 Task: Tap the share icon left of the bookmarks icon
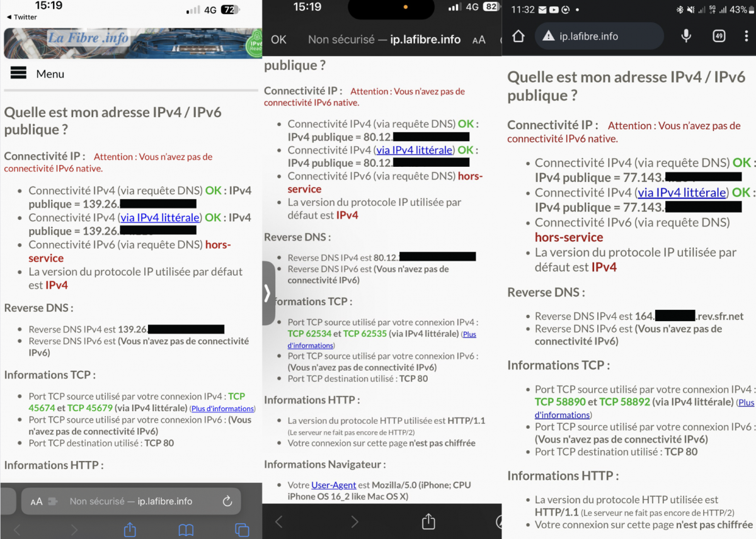coord(130,530)
